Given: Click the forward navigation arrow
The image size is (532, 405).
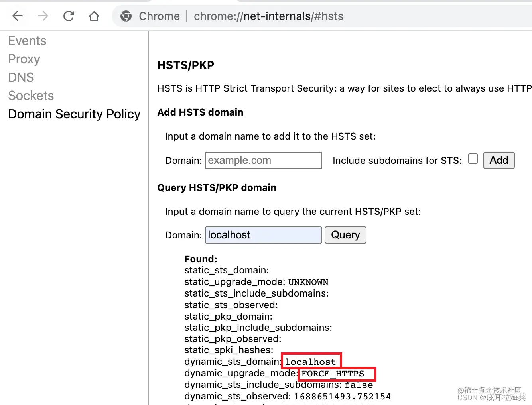Looking at the screenshot, I should point(43,16).
